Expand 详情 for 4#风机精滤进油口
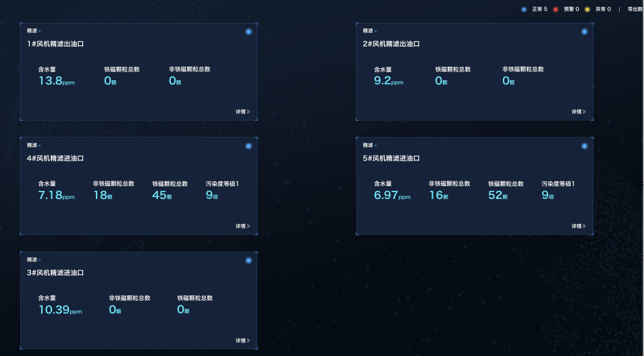 tap(242, 227)
